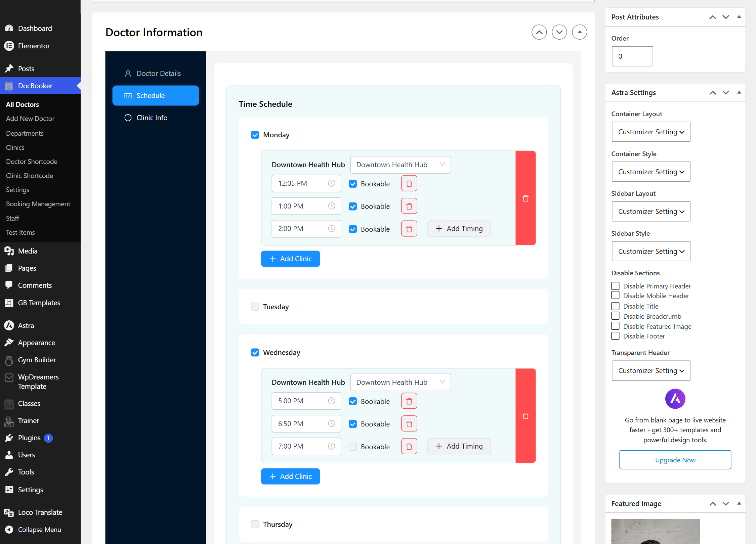
Task: Open Loco Translate menu
Action: 40,512
